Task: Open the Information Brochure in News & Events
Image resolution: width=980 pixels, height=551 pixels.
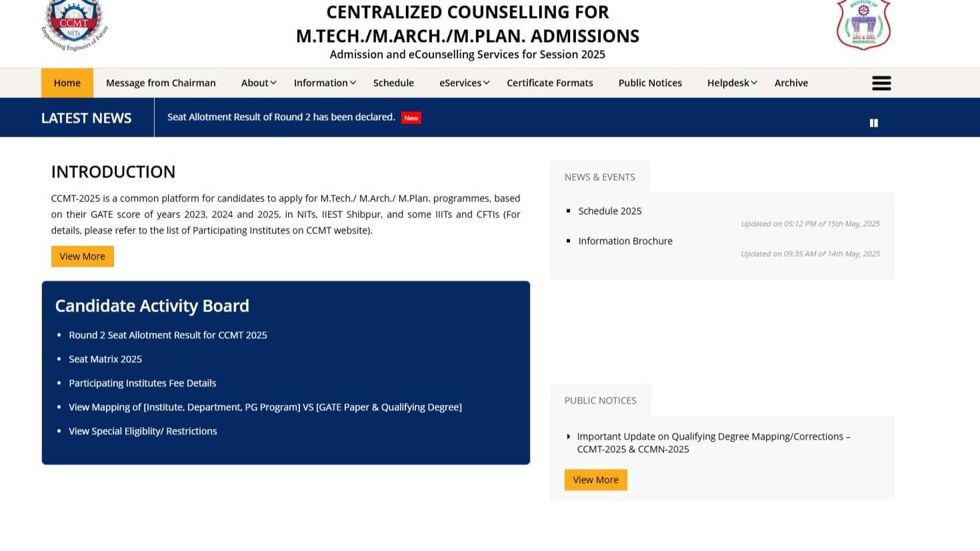Action: point(625,241)
